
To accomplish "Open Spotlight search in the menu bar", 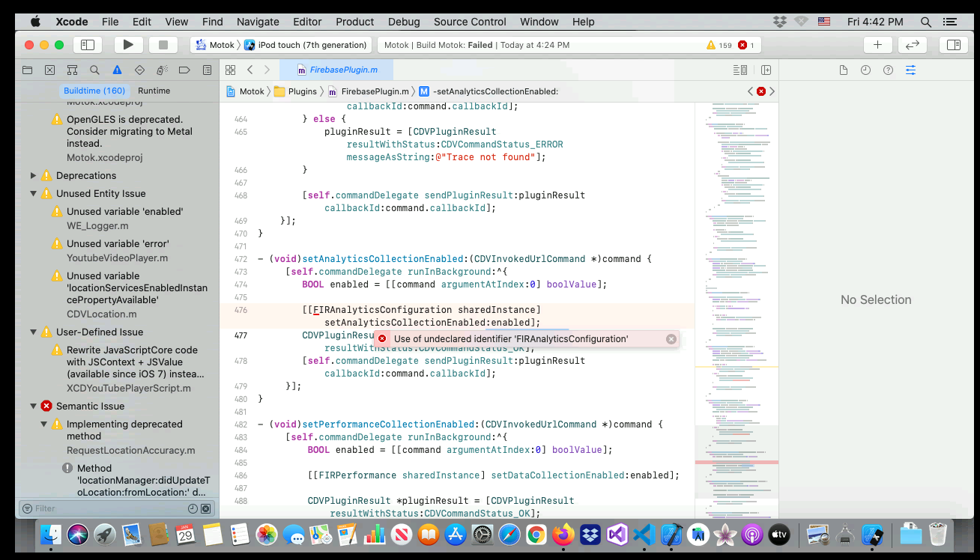I will 926,22.
